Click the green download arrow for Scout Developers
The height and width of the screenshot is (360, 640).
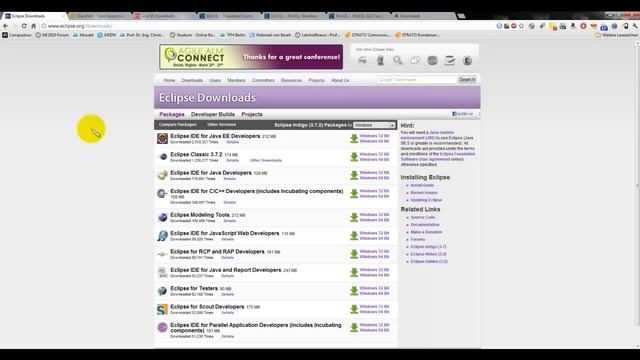click(354, 309)
